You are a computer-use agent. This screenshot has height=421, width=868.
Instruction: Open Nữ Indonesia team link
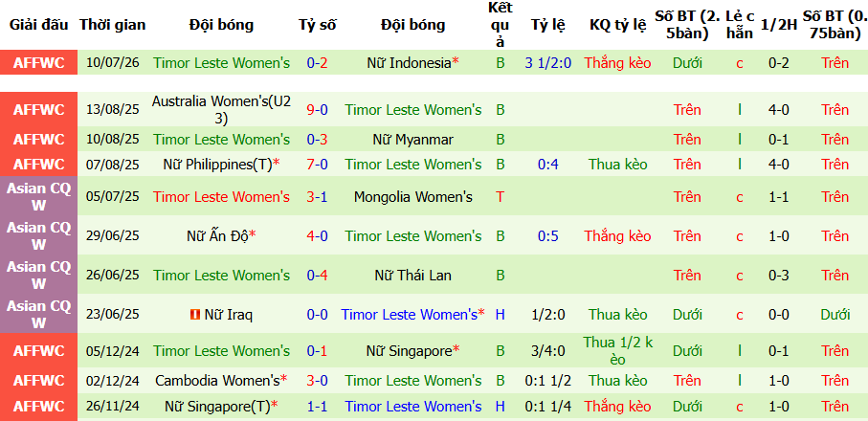point(410,63)
